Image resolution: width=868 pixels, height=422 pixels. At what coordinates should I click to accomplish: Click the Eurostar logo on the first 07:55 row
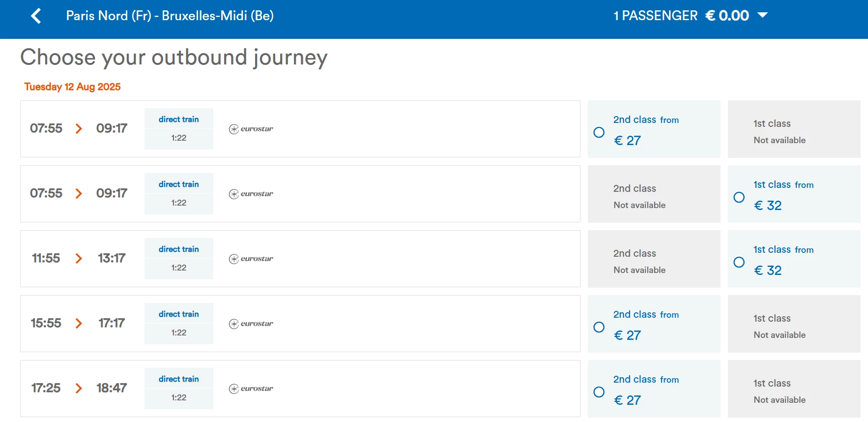pos(251,129)
